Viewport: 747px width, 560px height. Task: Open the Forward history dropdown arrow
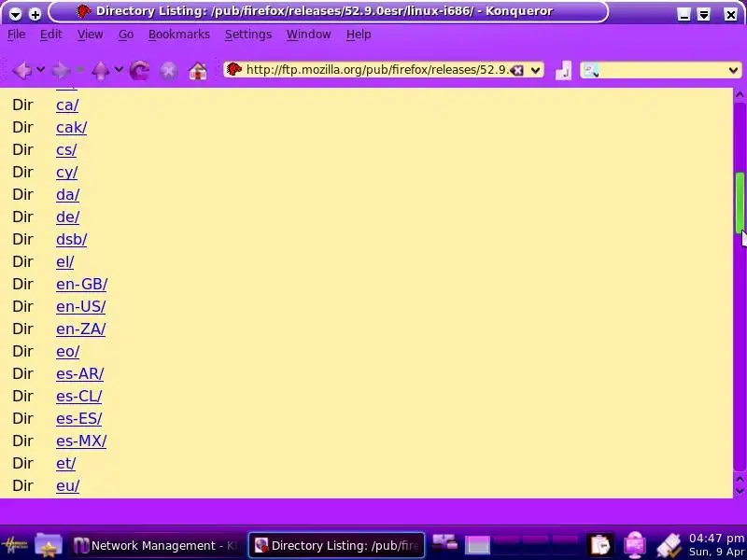(x=79, y=69)
